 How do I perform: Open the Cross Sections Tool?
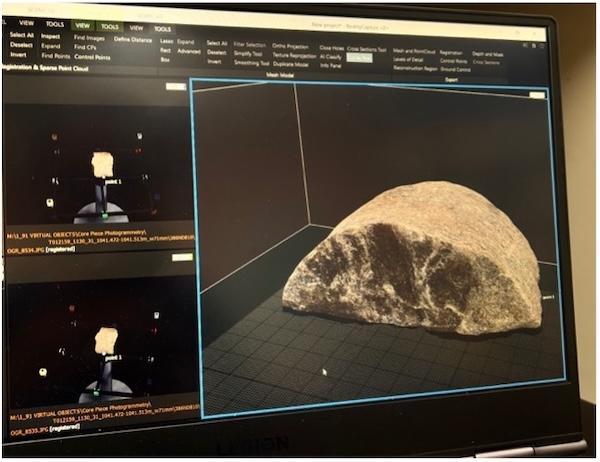[x=367, y=49]
